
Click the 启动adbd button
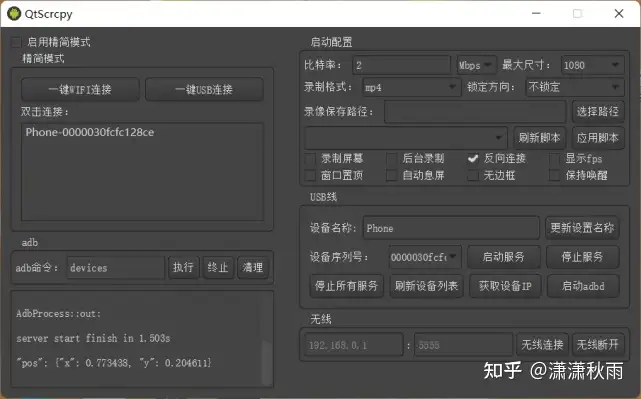tap(583, 286)
